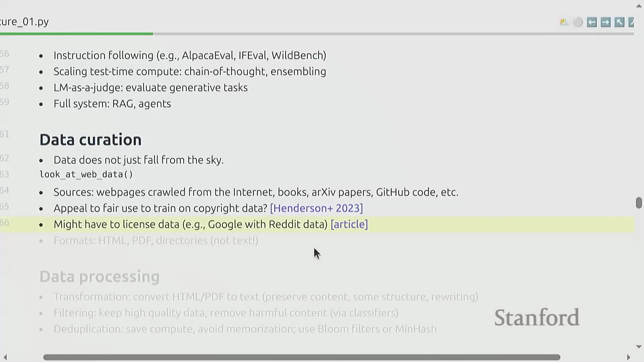
Task: Click the scroll left arrow at bottom
Action: [5, 357]
